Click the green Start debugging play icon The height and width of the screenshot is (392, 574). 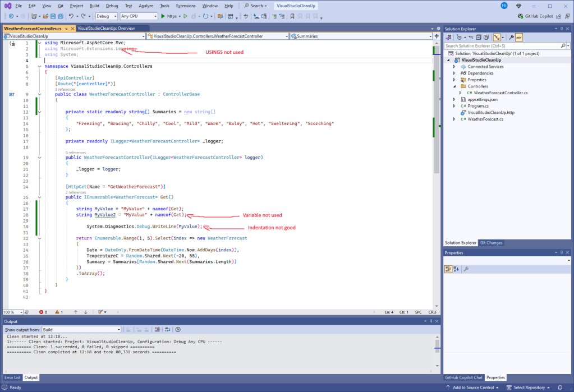click(x=163, y=16)
